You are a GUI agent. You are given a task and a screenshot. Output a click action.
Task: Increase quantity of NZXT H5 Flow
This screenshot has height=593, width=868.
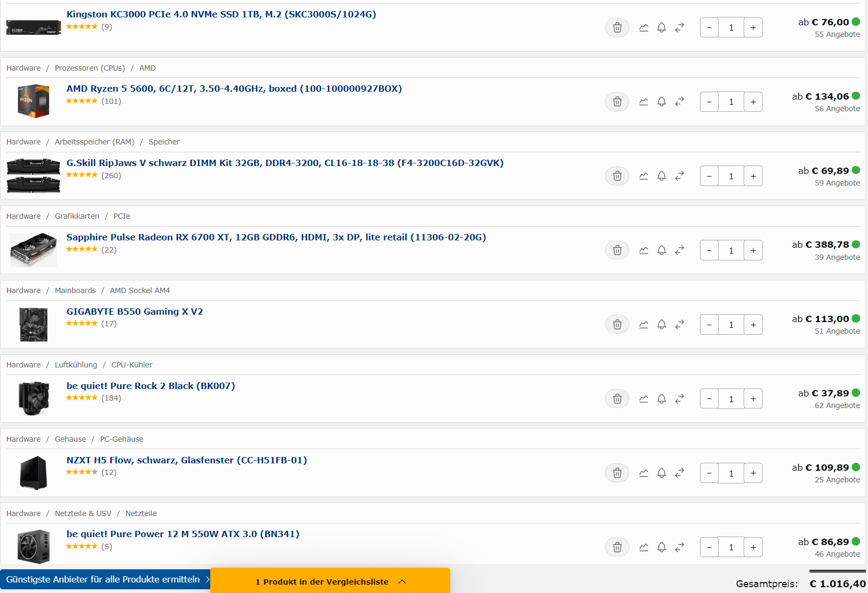753,473
